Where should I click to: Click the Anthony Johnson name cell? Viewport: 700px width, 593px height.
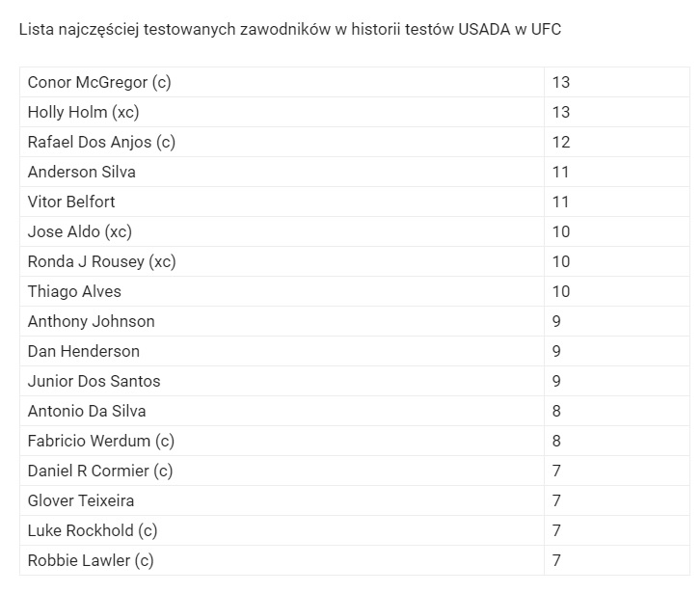pos(282,321)
